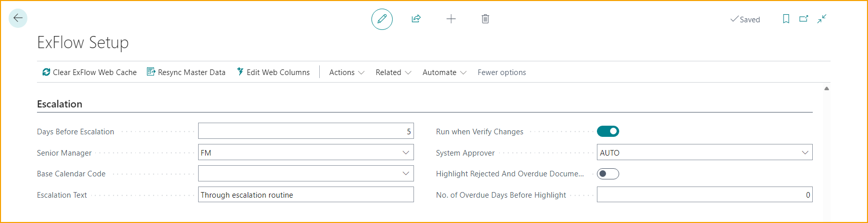Click the Run when Verify Changes label

[x=479, y=132]
